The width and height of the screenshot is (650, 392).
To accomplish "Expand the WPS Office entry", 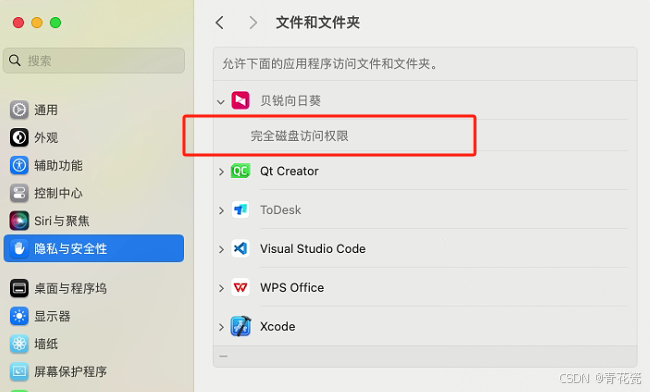I will 221,288.
